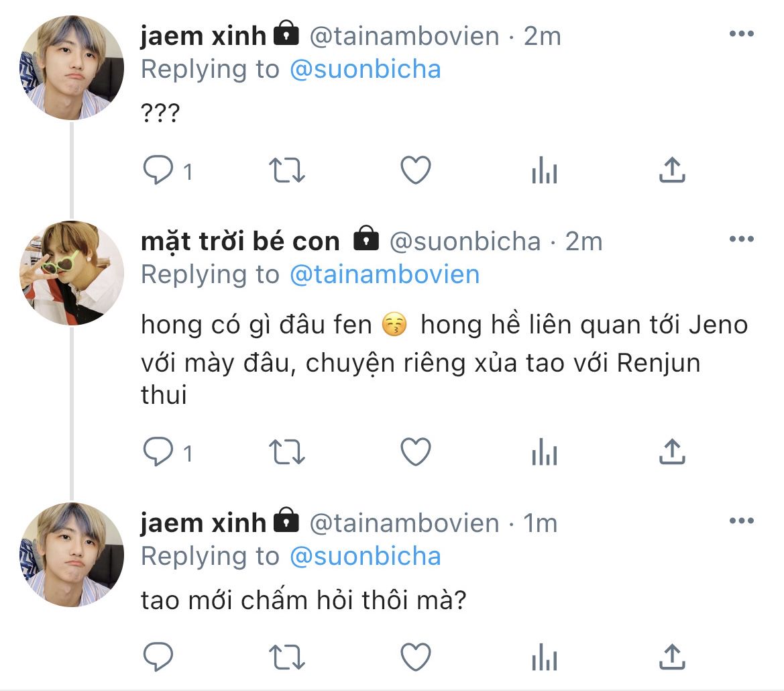784x691 pixels.
Task: View analytics for the "???" tweet
Action: click(x=544, y=172)
